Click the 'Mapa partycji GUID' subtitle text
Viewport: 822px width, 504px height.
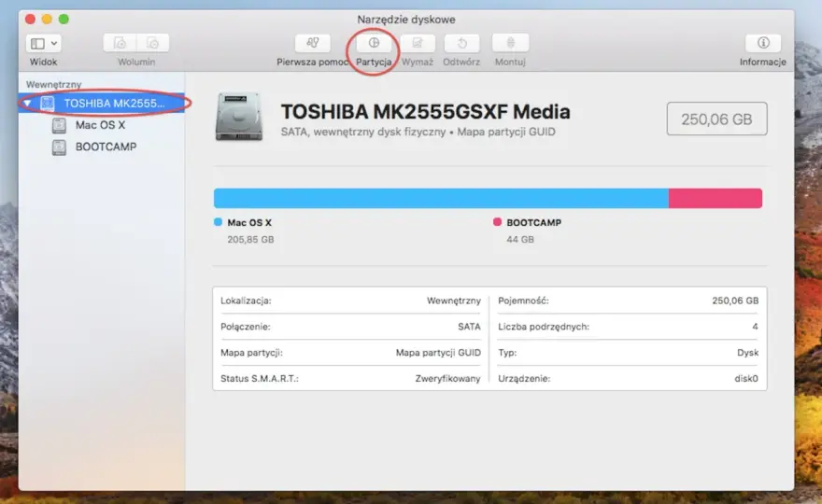(x=506, y=132)
